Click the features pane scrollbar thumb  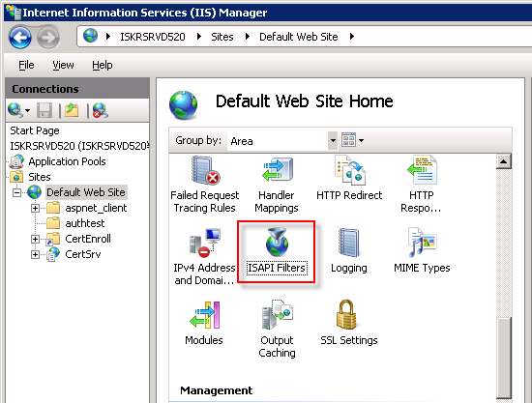pyautogui.click(x=504, y=358)
